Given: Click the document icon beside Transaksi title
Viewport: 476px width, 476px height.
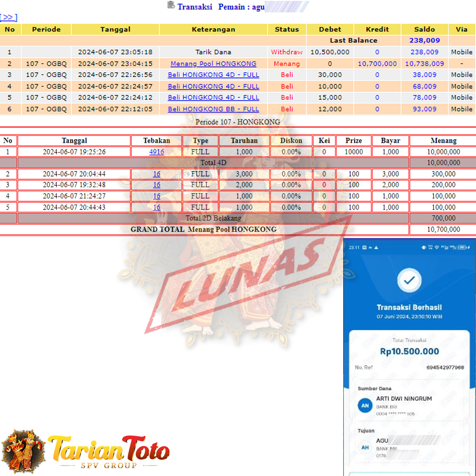Looking at the screenshot, I should pos(171,5).
